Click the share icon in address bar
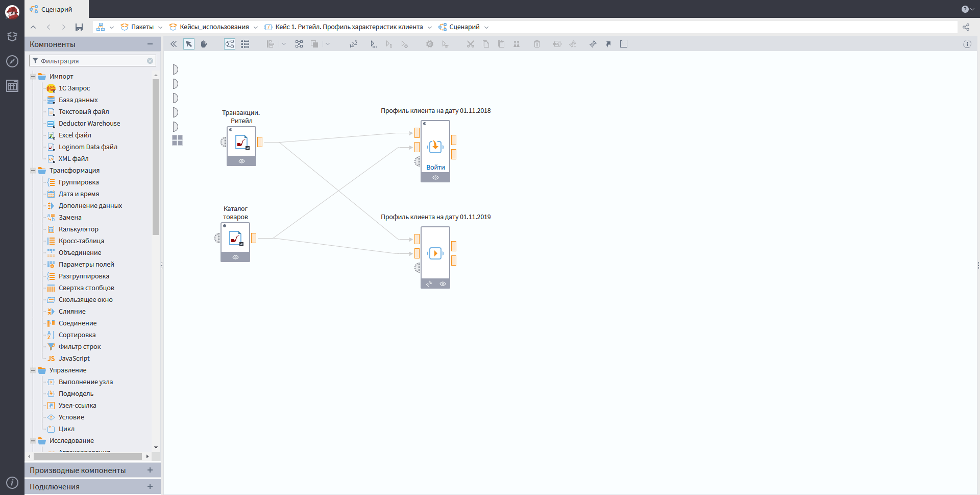 (966, 27)
